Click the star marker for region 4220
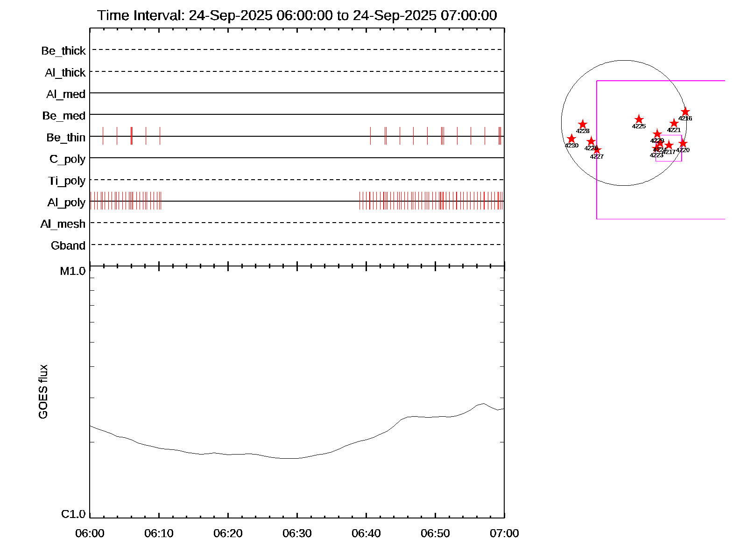This screenshot has width=747, height=560. [683, 143]
